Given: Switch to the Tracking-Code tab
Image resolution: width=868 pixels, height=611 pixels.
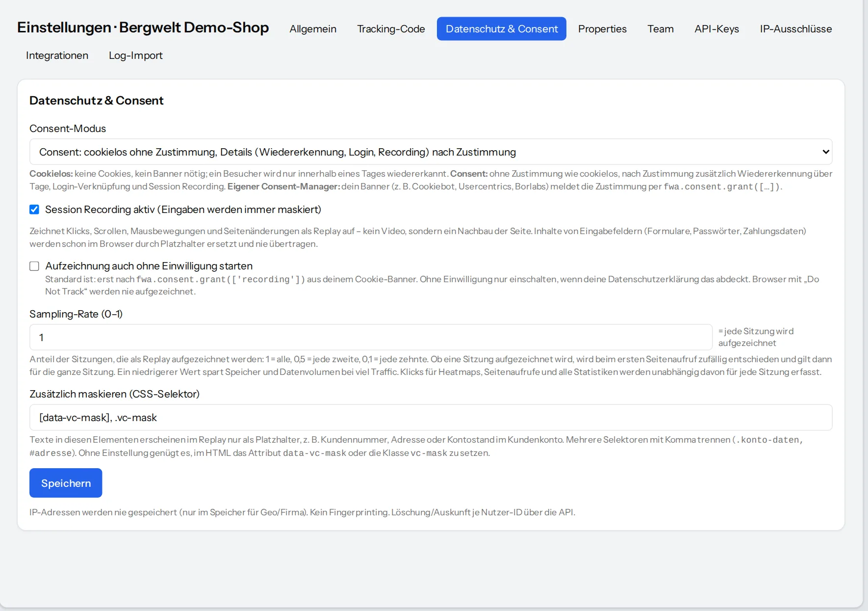Looking at the screenshot, I should pyautogui.click(x=391, y=29).
